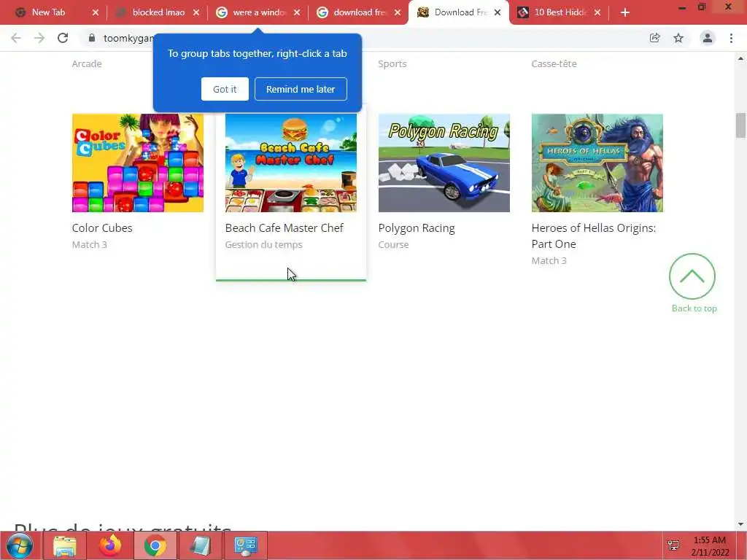Switch to the 'download free' Google search tab

[359, 12]
